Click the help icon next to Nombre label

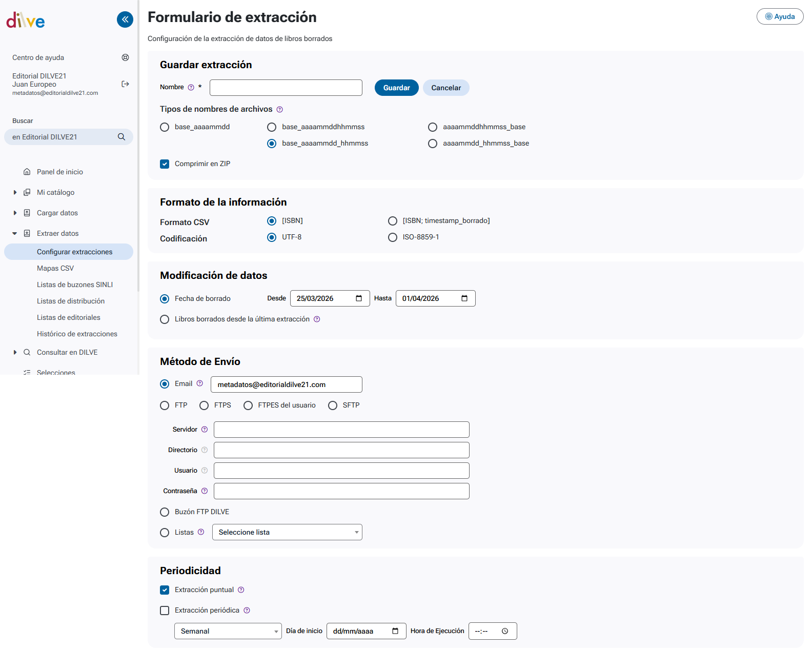point(191,88)
